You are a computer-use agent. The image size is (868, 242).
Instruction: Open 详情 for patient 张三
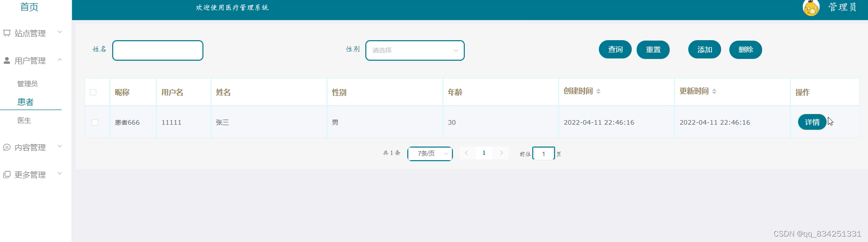coord(812,122)
